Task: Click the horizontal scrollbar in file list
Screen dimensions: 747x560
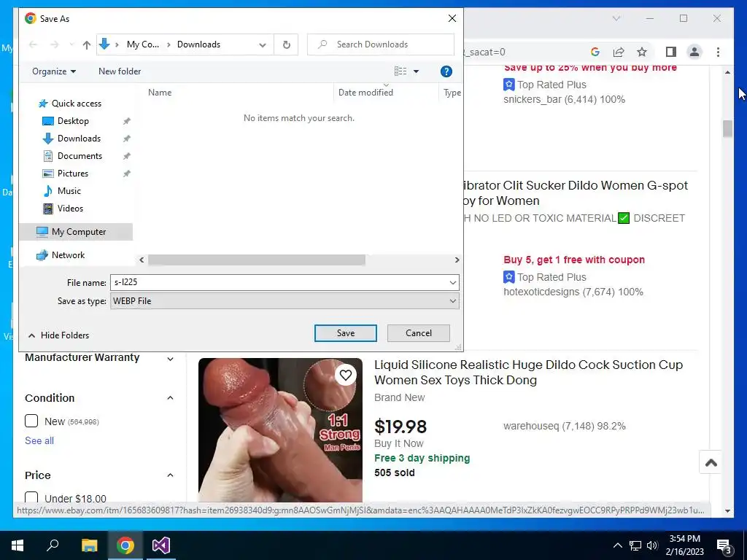Action: click(256, 260)
